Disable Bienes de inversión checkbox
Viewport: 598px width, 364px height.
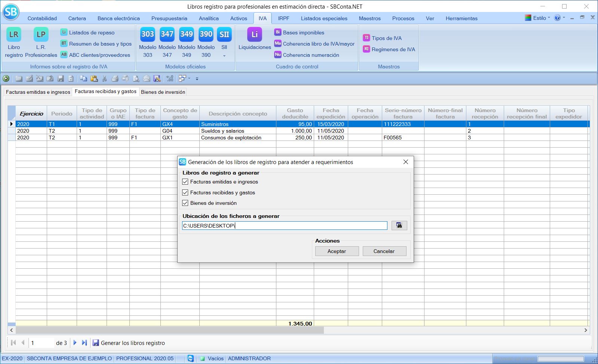[185, 203]
